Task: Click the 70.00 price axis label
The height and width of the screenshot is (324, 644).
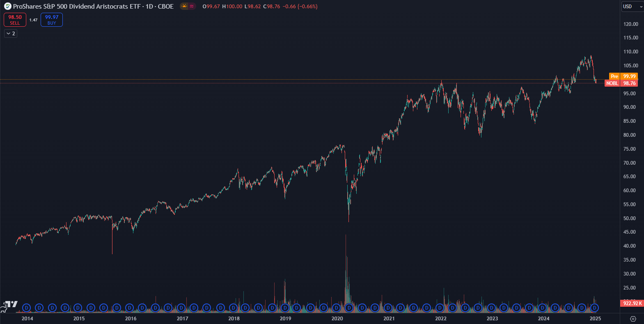Action: point(629,163)
